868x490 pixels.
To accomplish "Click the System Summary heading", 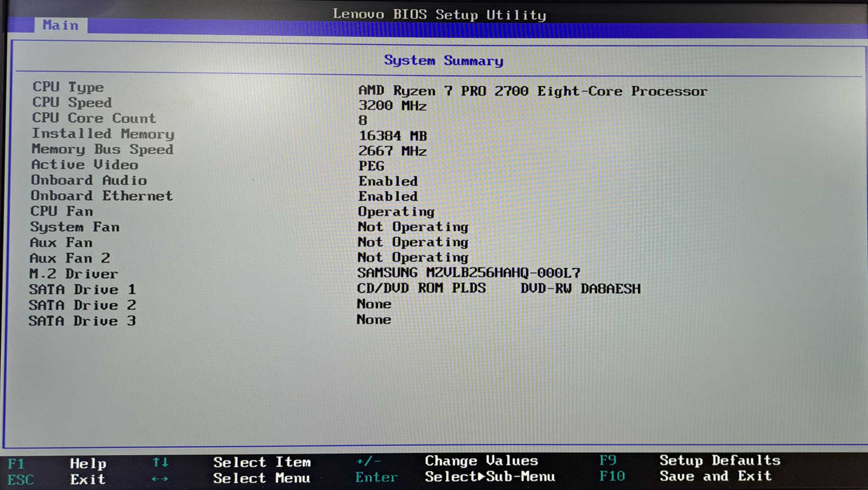I will pos(443,61).
